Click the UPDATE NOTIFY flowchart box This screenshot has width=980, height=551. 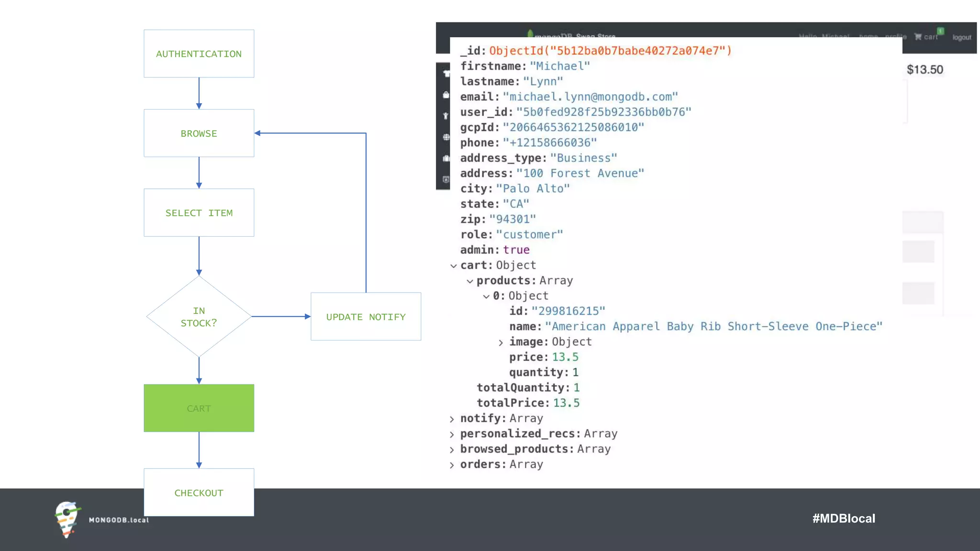tap(366, 317)
